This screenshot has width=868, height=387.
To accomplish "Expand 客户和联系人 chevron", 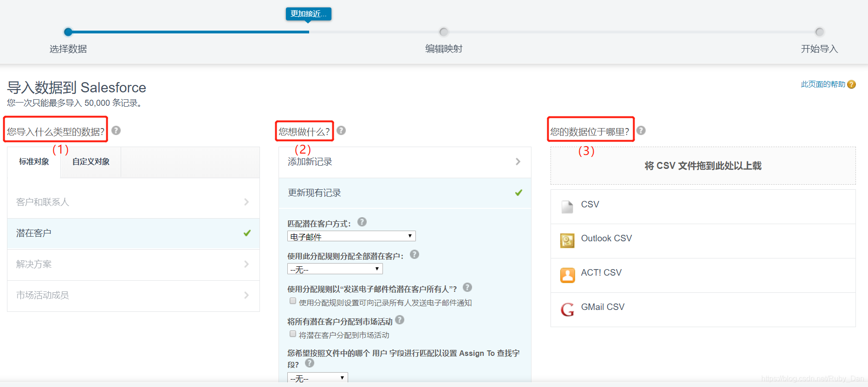I will click(x=246, y=202).
